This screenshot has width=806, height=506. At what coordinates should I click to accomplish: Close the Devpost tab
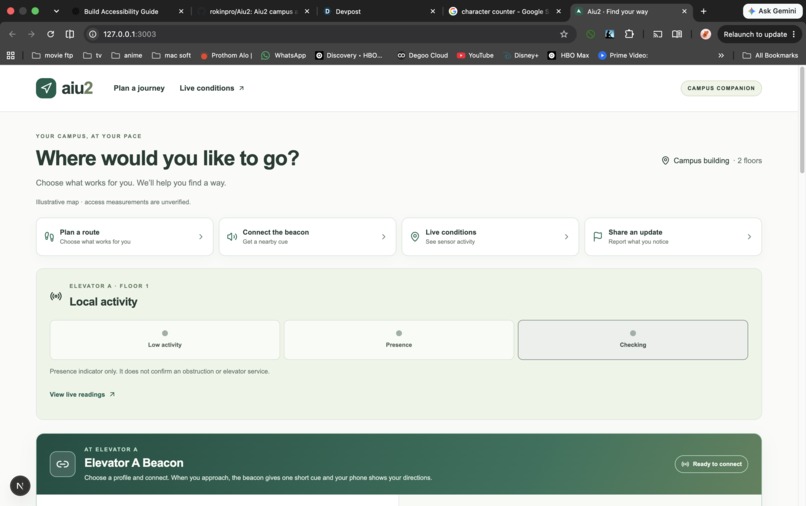(432, 11)
